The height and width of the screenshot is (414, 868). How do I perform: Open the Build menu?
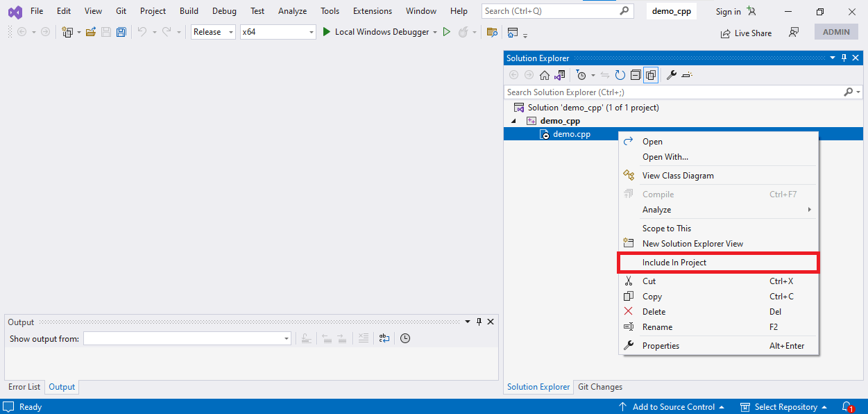coord(189,11)
